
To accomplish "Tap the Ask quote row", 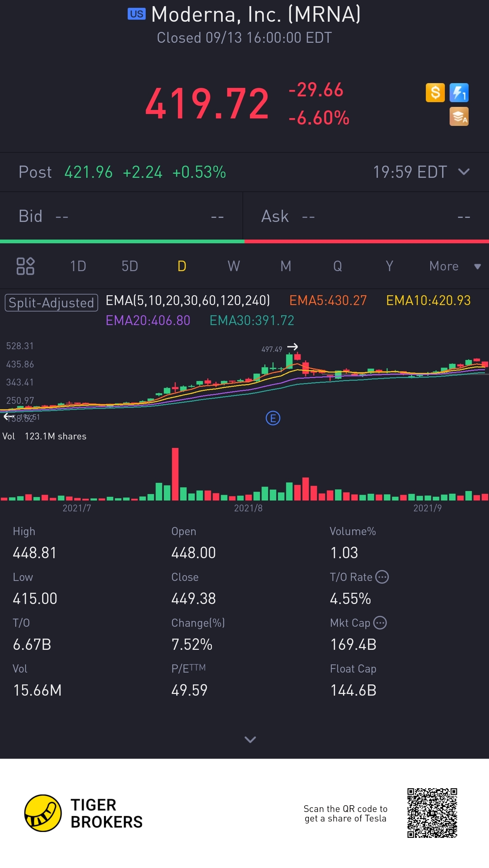I will 366,216.
